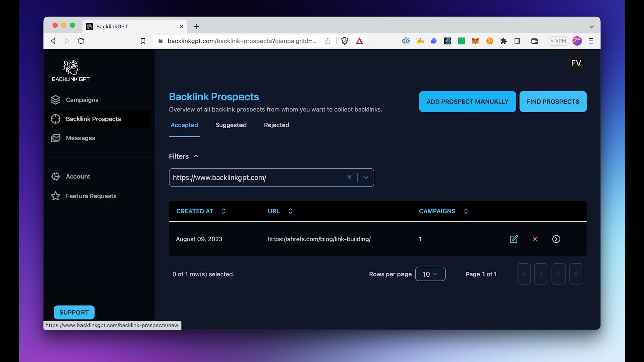This screenshot has width=644, height=362.
Task: Select Backlink Prospects in the sidebar
Action: click(x=99, y=119)
